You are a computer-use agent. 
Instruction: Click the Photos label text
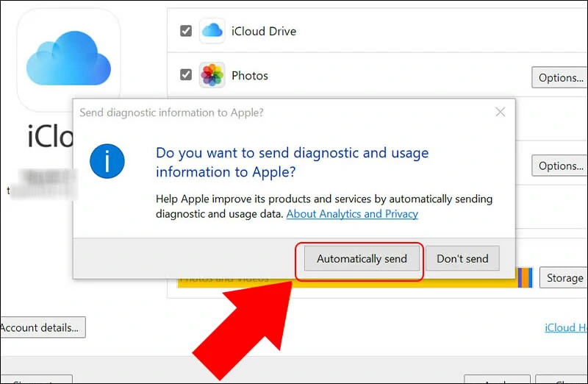pos(250,76)
